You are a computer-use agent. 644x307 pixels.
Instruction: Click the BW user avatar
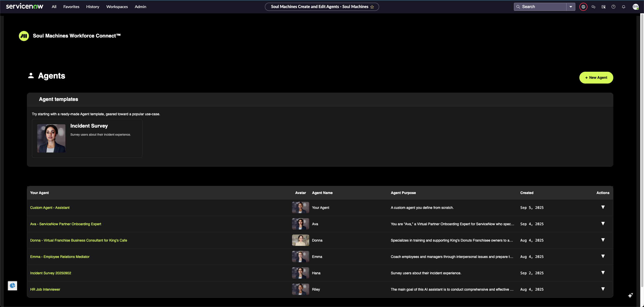coord(635,7)
